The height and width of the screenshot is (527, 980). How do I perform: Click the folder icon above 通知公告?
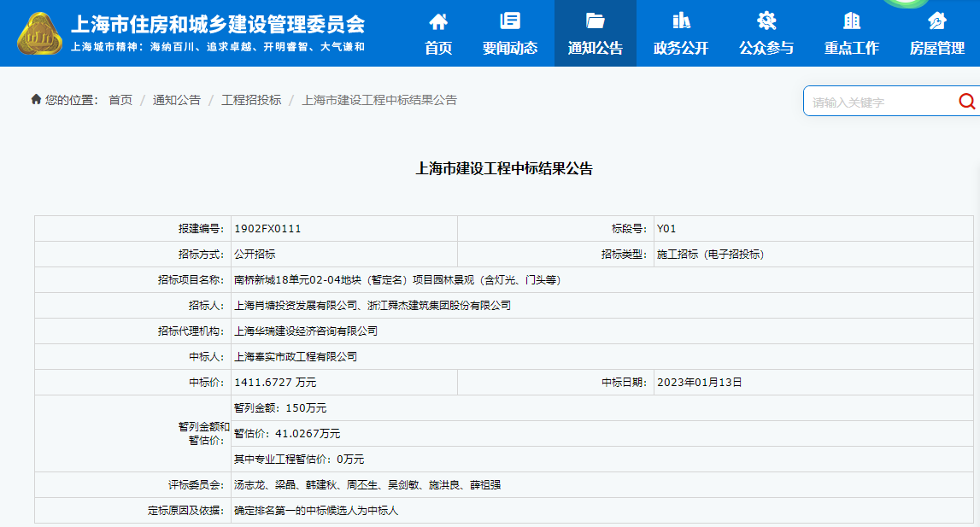[x=596, y=21]
